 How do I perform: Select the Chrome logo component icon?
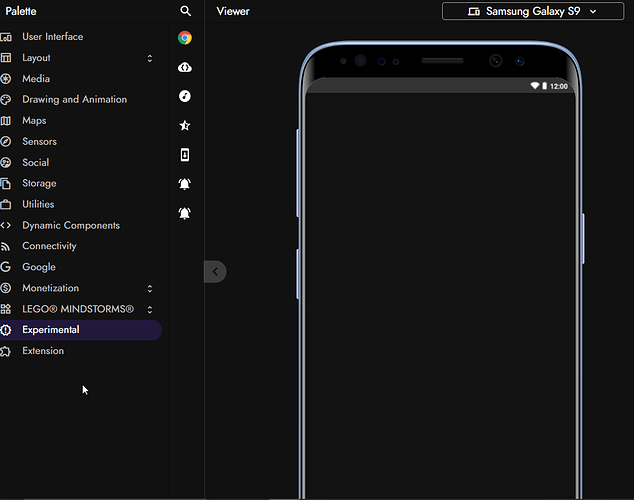point(185,38)
